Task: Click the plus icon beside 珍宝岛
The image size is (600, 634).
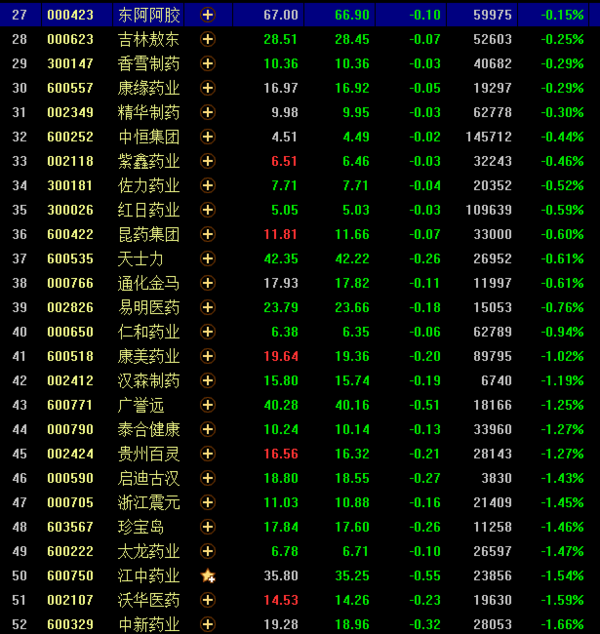Action: pyautogui.click(x=208, y=527)
